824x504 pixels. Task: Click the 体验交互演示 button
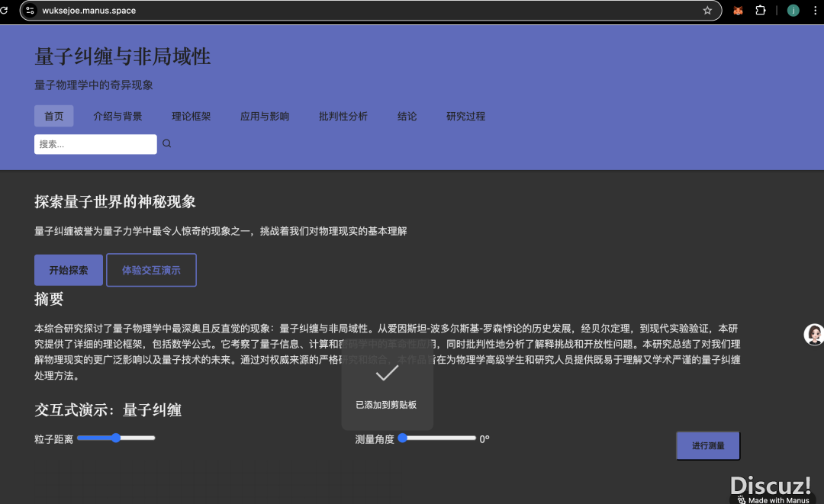coord(151,270)
